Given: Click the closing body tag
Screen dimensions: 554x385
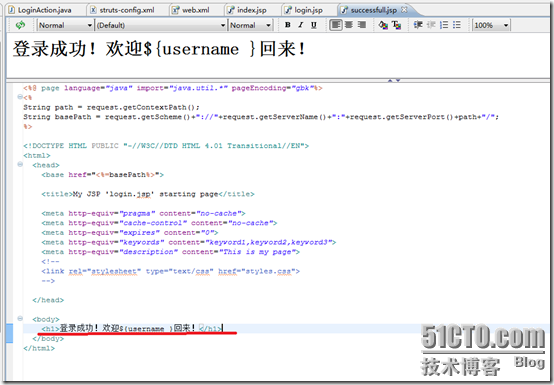Looking at the screenshot, I should (x=48, y=338).
